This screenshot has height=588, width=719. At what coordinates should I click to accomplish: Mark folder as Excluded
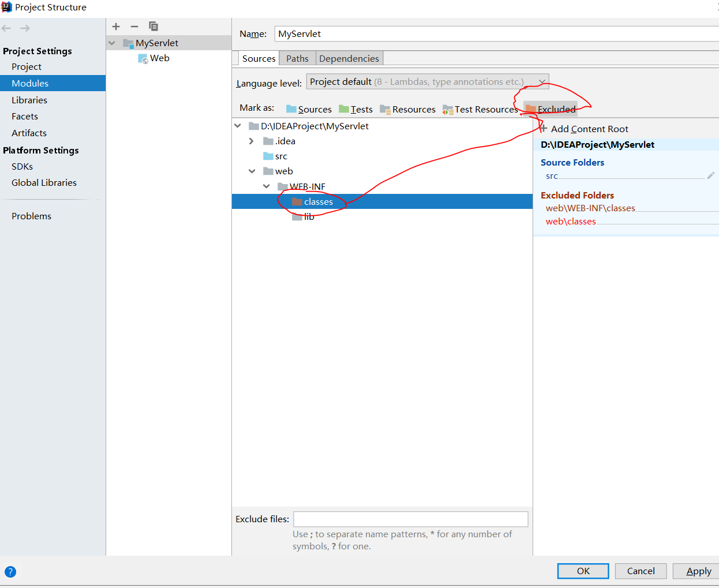tap(551, 109)
